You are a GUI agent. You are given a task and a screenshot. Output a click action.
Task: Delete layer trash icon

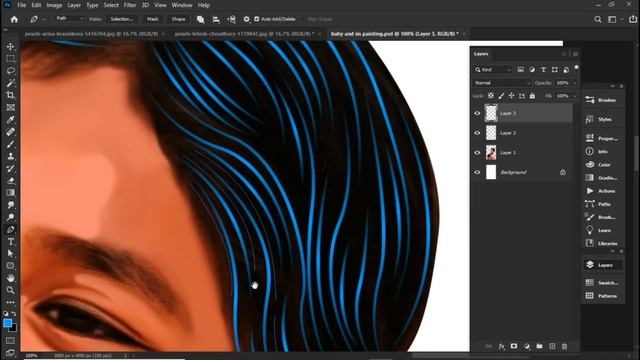pos(564,346)
